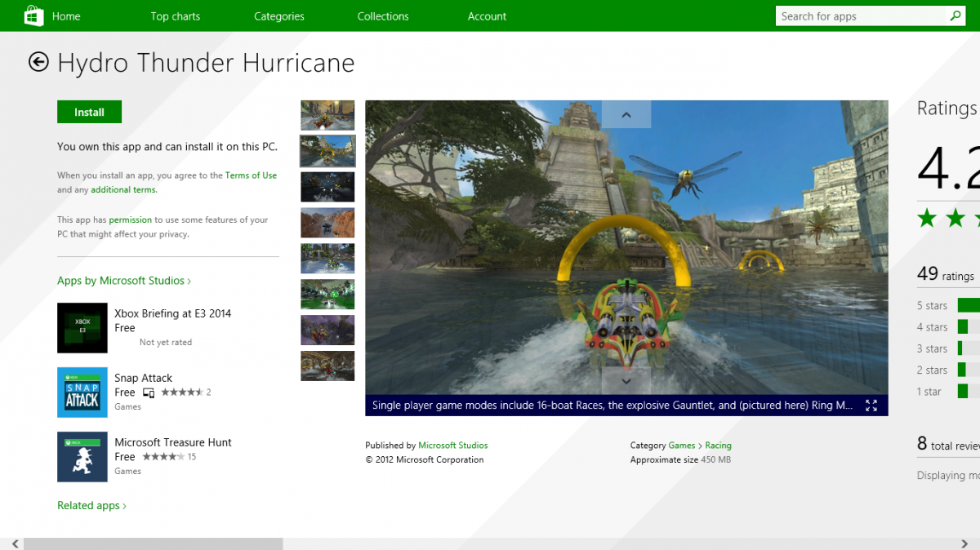Select the dark night race thumbnail
The height and width of the screenshot is (550, 980).
click(x=327, y=187)
